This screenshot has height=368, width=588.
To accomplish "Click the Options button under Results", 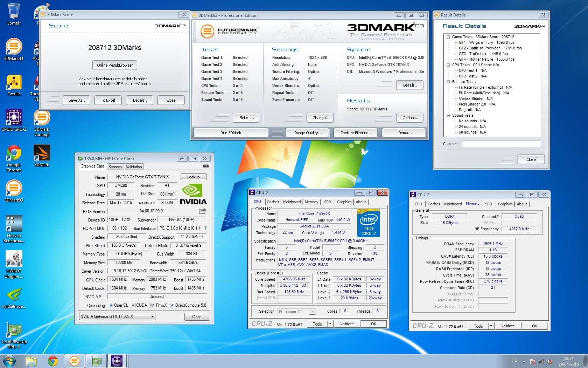I will tap(411, 118).
